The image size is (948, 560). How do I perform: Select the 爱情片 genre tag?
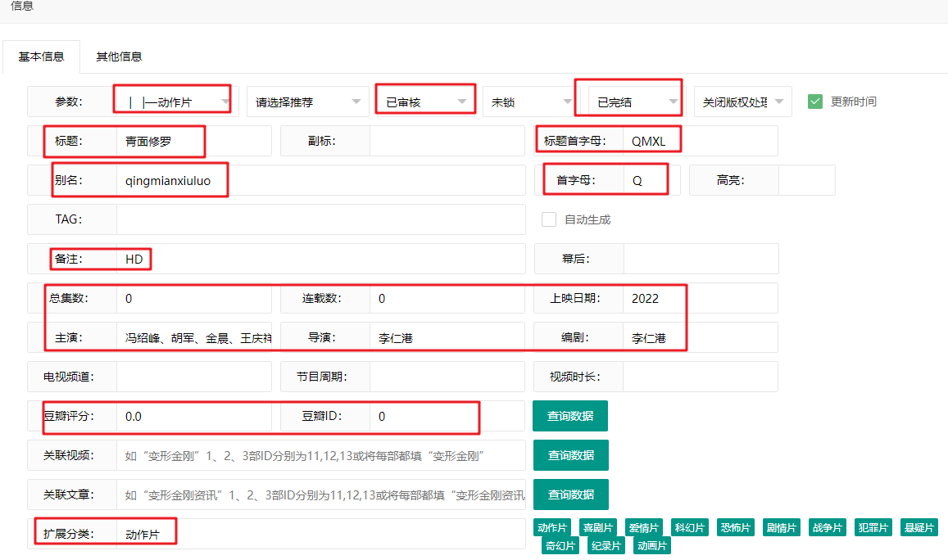coord(643,527)
